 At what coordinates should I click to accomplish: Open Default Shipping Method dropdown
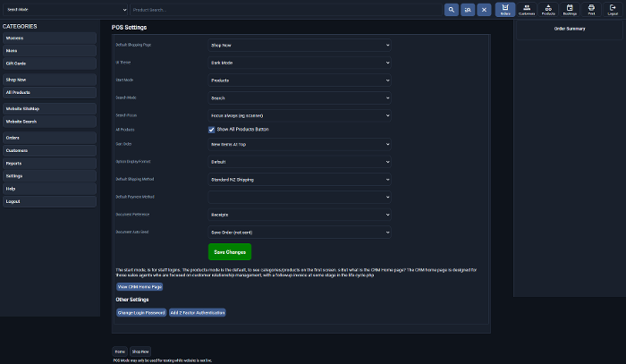[300, 179]
